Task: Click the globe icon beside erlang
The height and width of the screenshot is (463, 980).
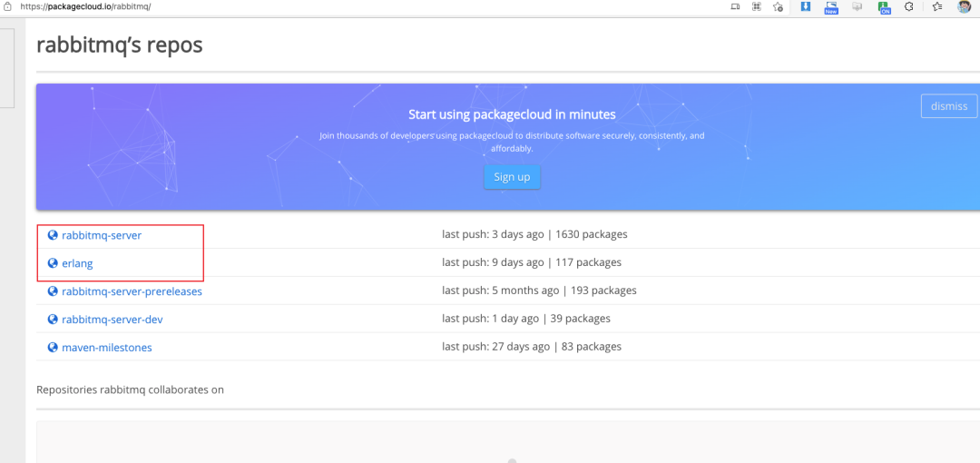Action: [54, 263]
